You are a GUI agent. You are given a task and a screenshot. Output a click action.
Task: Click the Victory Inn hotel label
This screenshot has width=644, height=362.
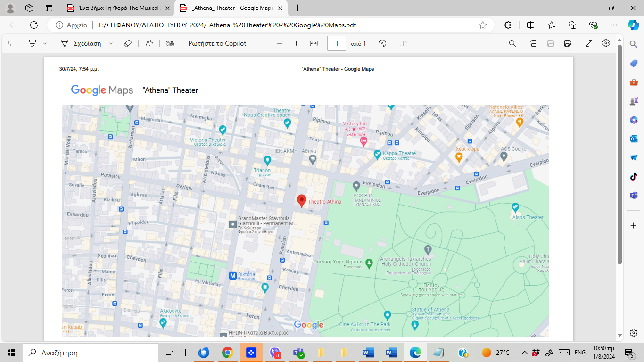point(355,123)
